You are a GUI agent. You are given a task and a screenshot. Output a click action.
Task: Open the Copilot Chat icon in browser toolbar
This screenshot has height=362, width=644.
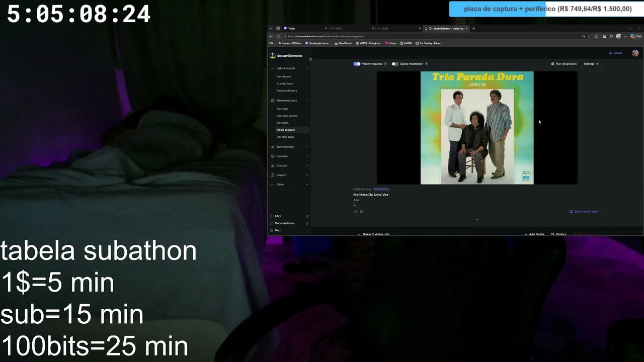[636, 36]
